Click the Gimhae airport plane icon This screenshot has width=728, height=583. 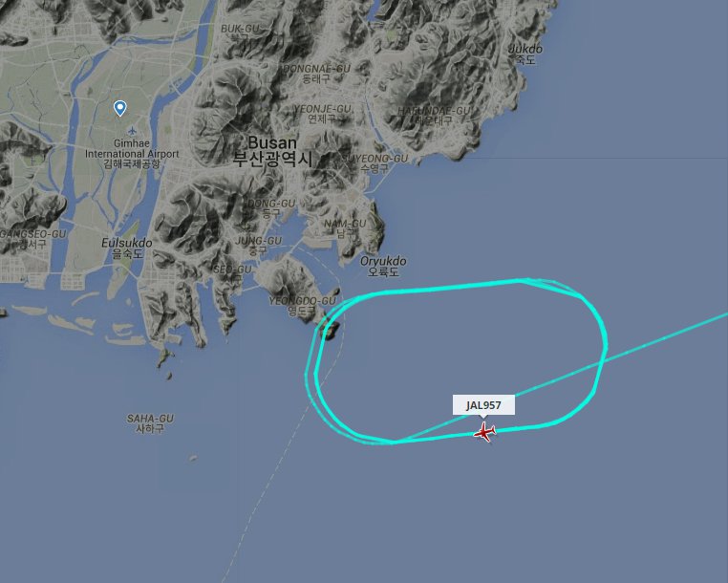point(133,130)
